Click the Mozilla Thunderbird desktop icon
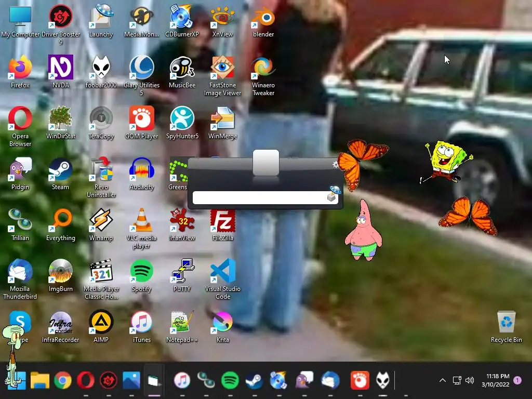Screen dimensions: 532x399 (20, 279)
